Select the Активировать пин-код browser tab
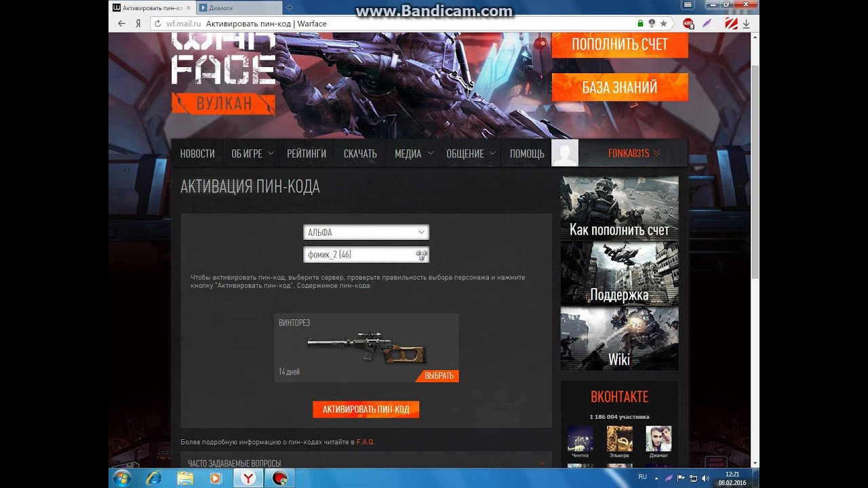 [153, 7]
